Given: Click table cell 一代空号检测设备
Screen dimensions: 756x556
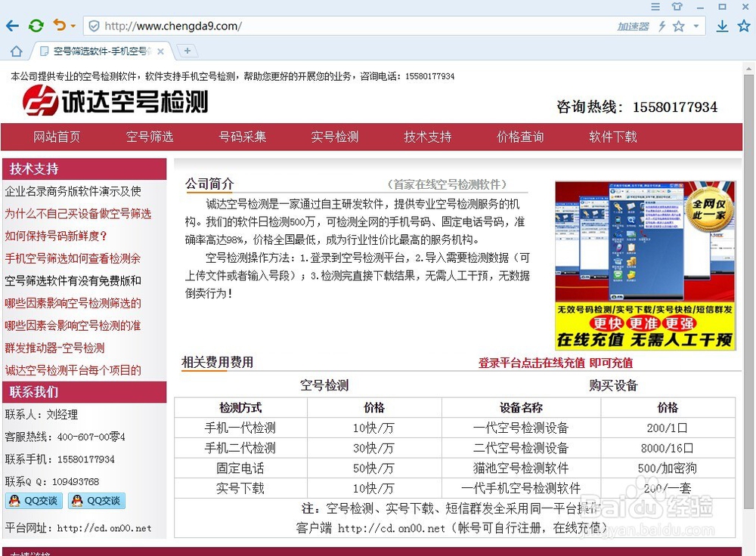Looking at the screenshot, I should tap(521, 428).
